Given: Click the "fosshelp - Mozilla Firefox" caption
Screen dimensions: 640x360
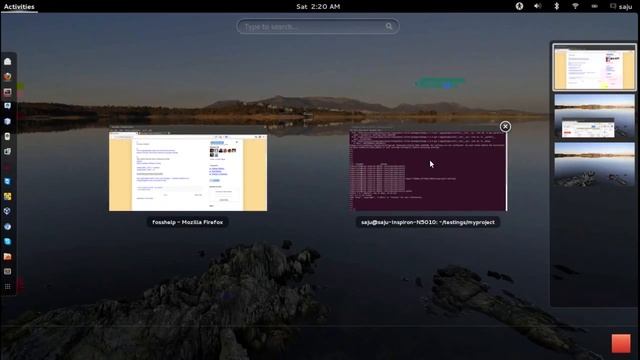Looking at the screenshot, I should (187, 222).
